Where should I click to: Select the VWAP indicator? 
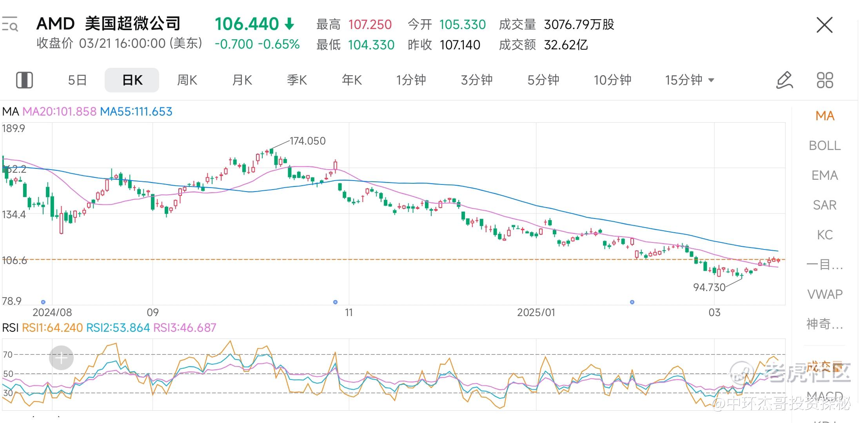point(824,295)
